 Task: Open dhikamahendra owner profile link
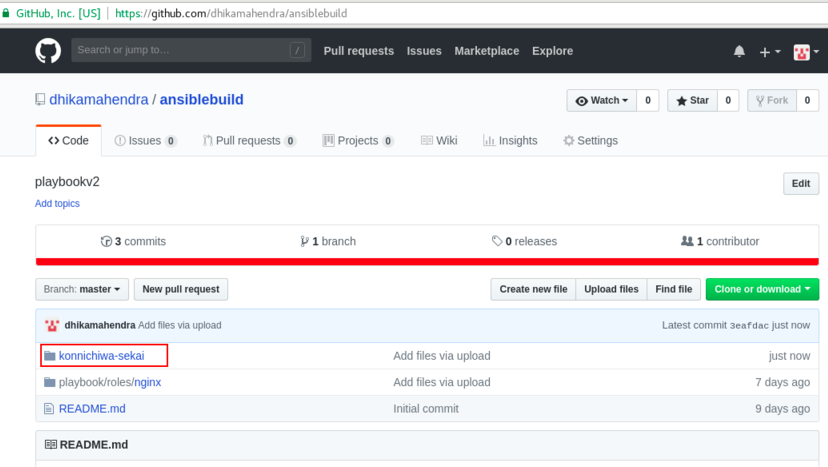pos(99,100)
